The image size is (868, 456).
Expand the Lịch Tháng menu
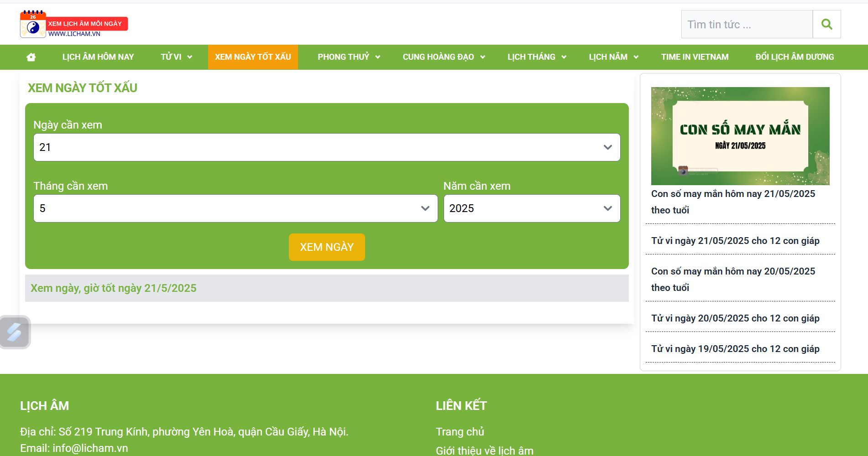coord(536,57)
